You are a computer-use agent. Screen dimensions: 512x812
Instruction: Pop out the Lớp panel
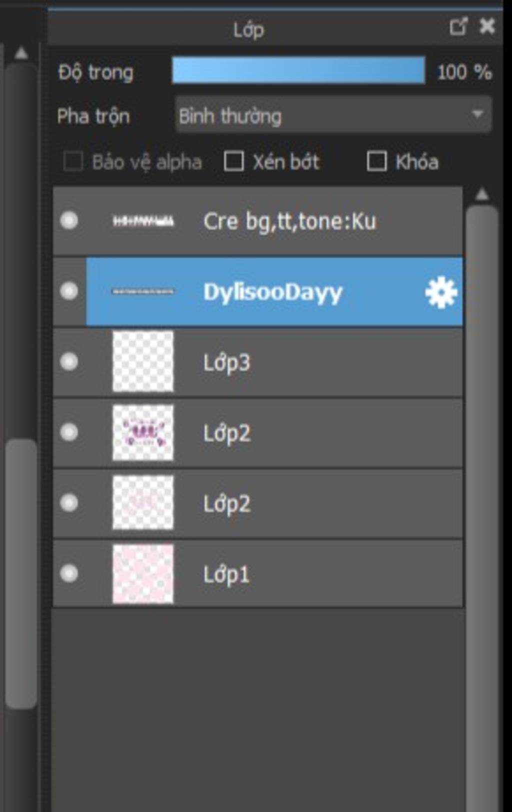pyautogui.click(x=458, y=26)
